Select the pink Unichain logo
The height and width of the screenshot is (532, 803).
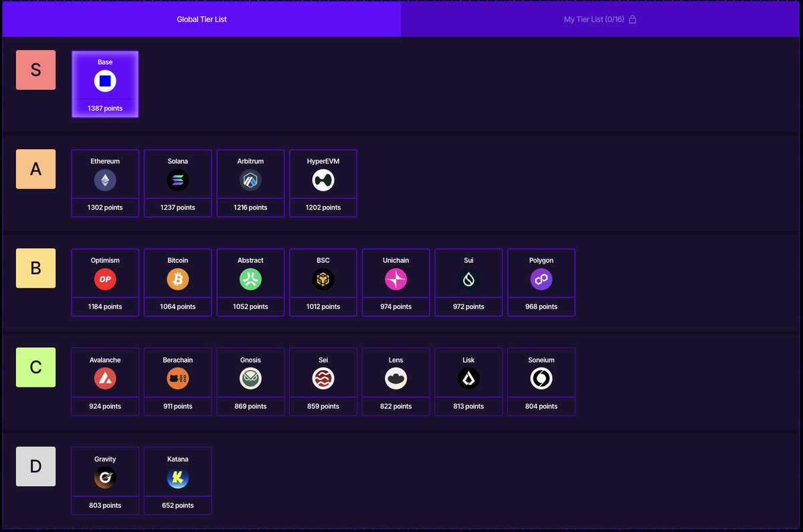[396, 280]
